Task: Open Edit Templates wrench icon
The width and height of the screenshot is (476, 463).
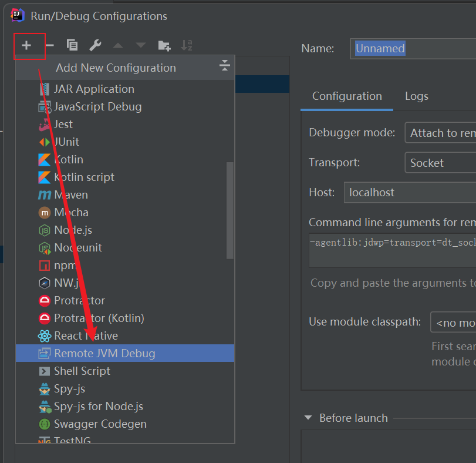Action: (95, 45)
